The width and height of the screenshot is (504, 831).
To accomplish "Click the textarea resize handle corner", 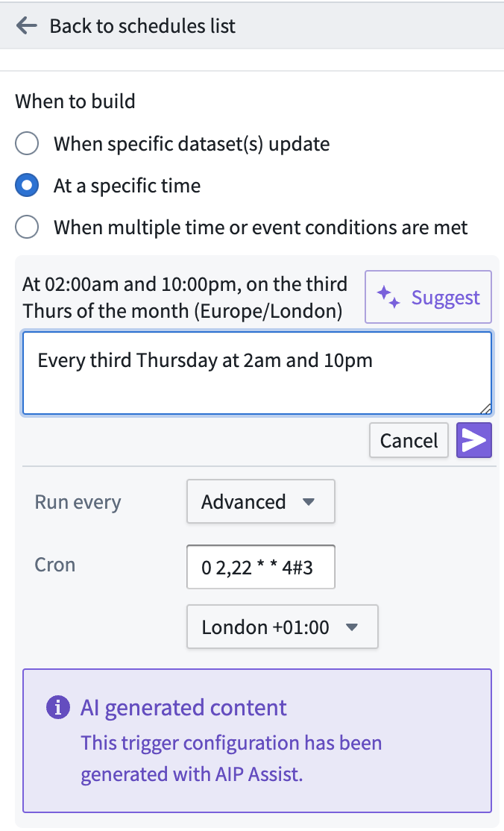I will [x=485, y=408].
